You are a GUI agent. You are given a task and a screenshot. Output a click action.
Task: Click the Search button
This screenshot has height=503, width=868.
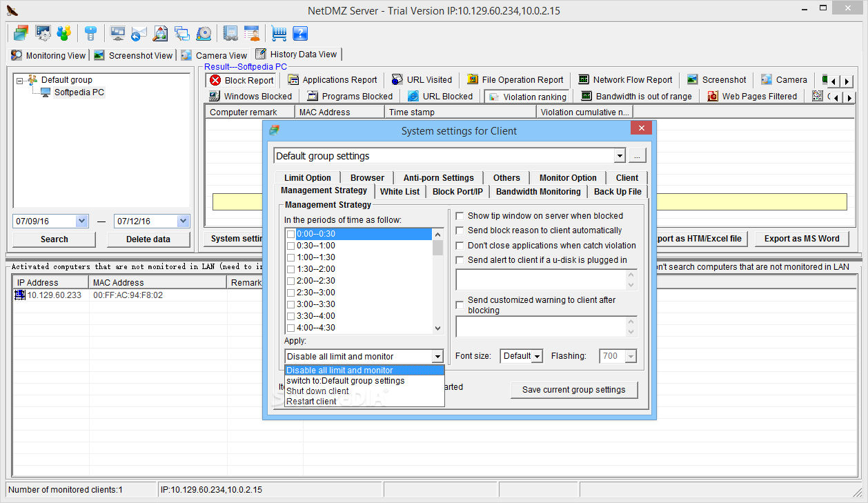pos(54,239)
